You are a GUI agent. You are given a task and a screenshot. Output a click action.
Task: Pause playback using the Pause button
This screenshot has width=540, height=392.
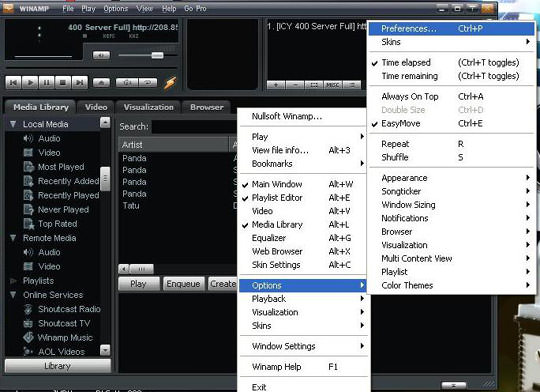click(46, 83)
